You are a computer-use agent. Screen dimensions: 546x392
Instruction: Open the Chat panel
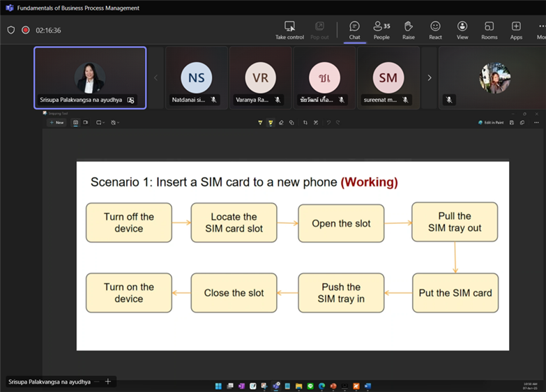pos(354,30)
